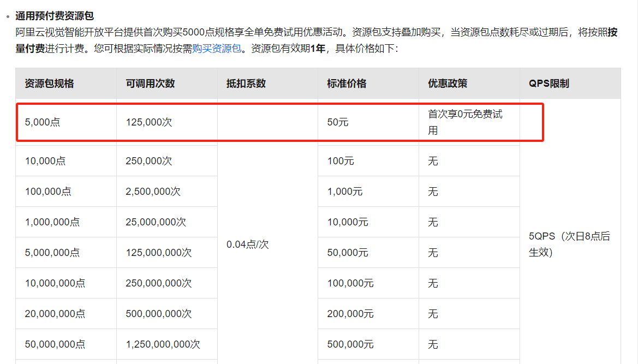Select the 500,000,000次 cell
The height and width of the screenshot is (364, 638).
tap(167, 313)
